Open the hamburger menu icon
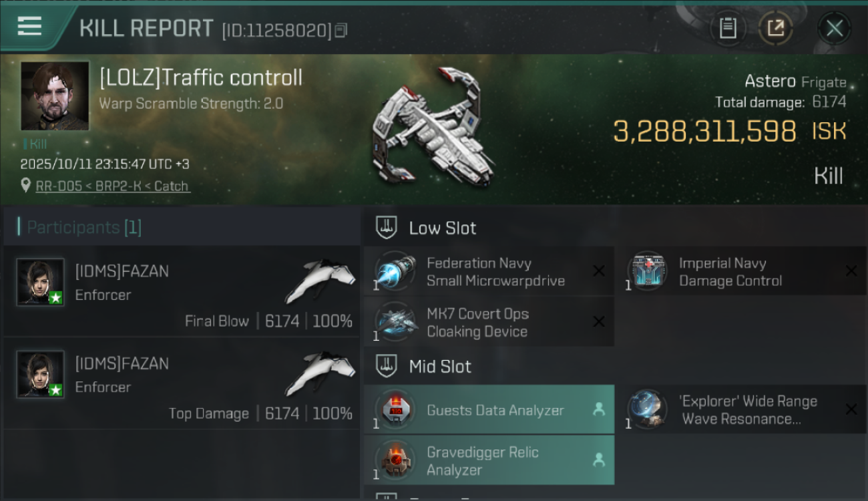This screenshot has height=501, width=868. click(x=29, y=27)
